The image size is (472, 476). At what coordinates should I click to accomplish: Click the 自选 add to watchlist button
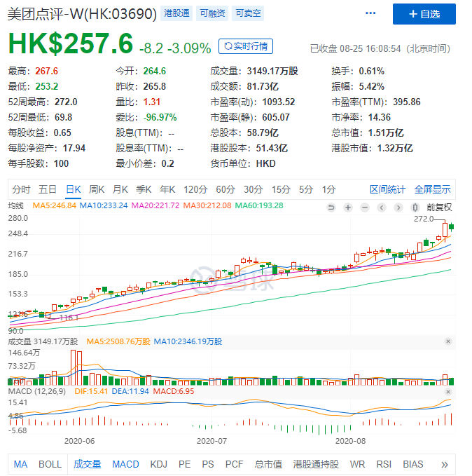(424, 14)
